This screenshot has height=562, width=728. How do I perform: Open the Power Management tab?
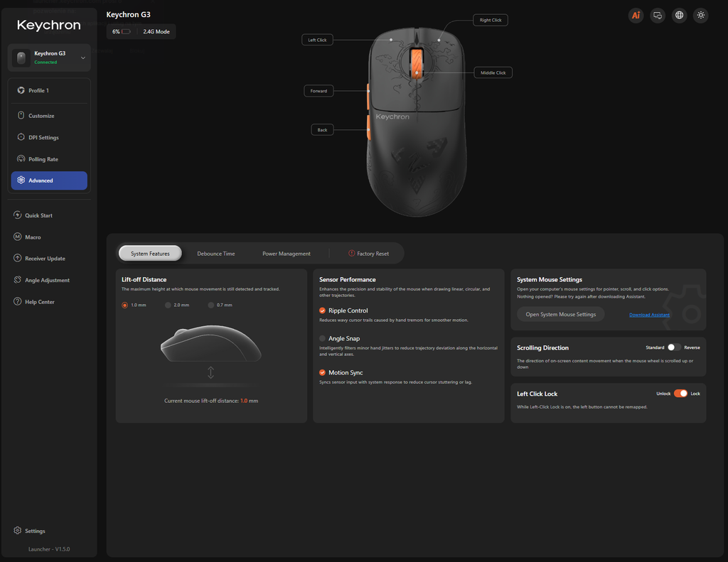pyautogui.click(x=287, y=254)
